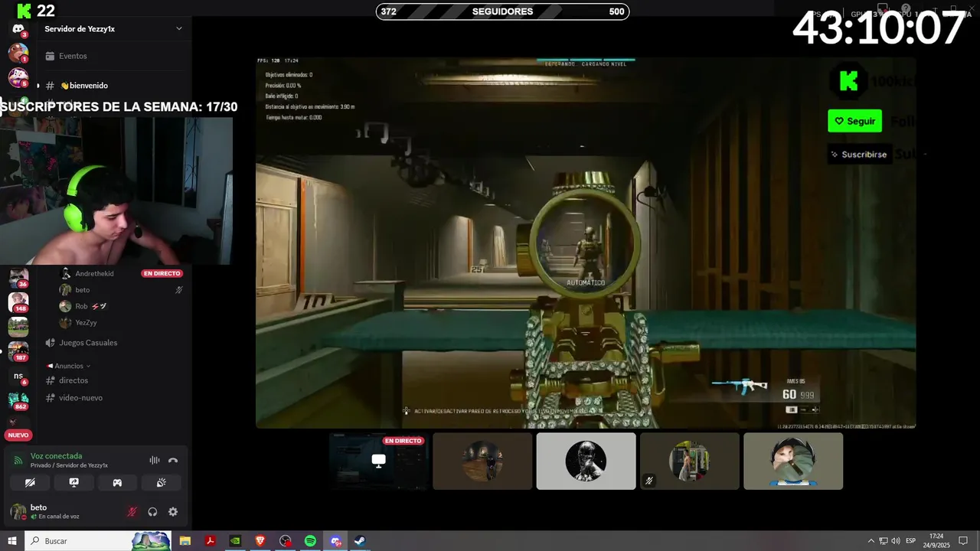
Task: Open Discord user settings gear
Action: [x=173, y=512]
